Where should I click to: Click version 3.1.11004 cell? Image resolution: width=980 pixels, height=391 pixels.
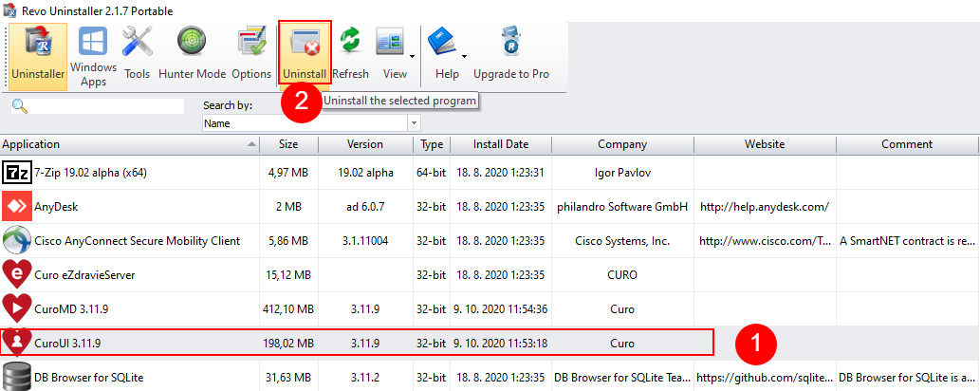(x=365, y=241)
